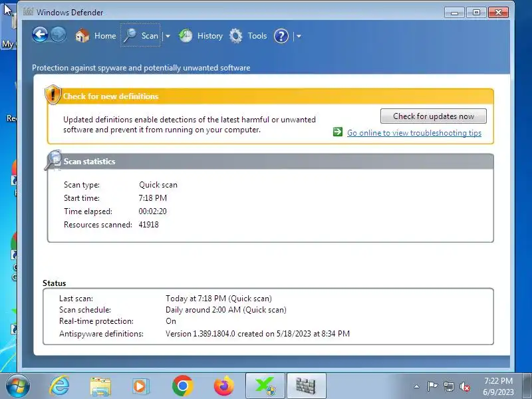The width and height of the screenshot is (532, 399).
Task: Open Windows Explorer folder in taskbar
Action: 100,386
